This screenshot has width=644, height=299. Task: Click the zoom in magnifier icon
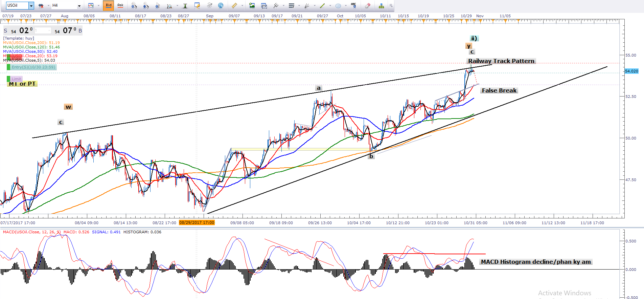[134, 5]
